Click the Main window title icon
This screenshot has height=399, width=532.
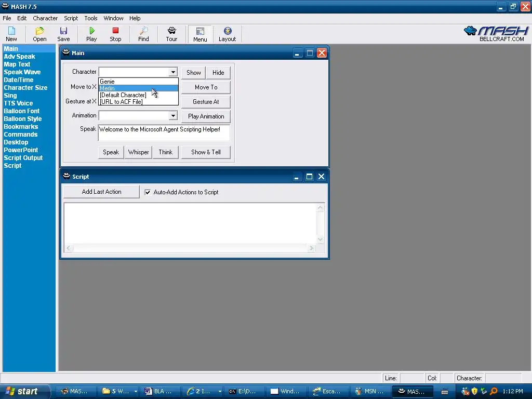tap(66, 52)
